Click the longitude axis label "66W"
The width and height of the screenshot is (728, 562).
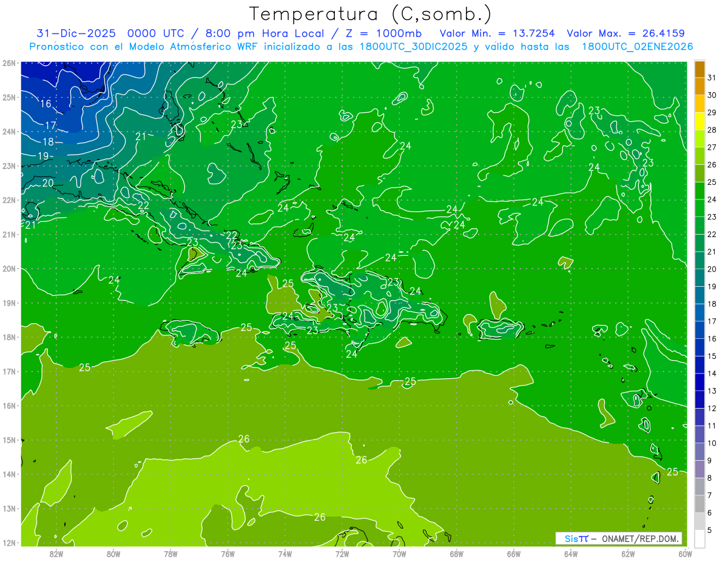pyautogui.click(x=514, y=554)
